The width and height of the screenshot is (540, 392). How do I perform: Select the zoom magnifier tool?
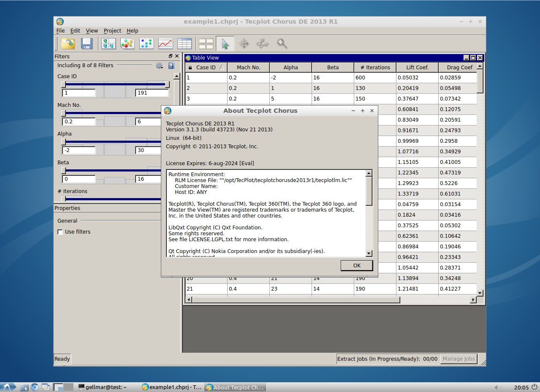click(282, 44)
